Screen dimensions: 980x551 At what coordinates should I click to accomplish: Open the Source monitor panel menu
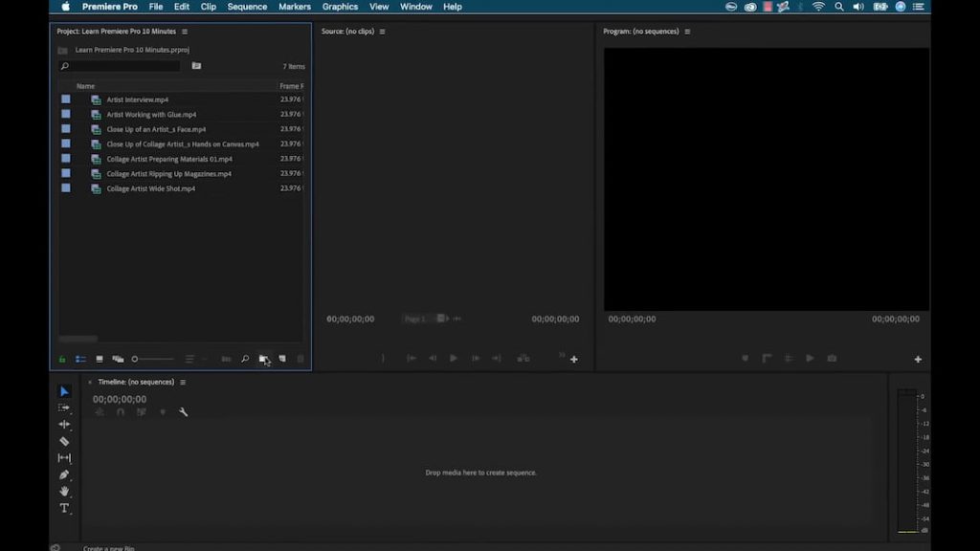tap(381, 30)
